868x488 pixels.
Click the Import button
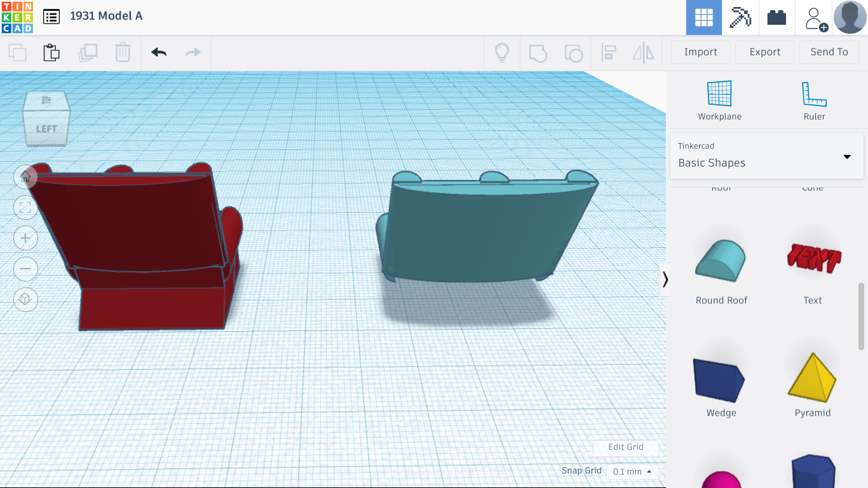pos(701,52)
